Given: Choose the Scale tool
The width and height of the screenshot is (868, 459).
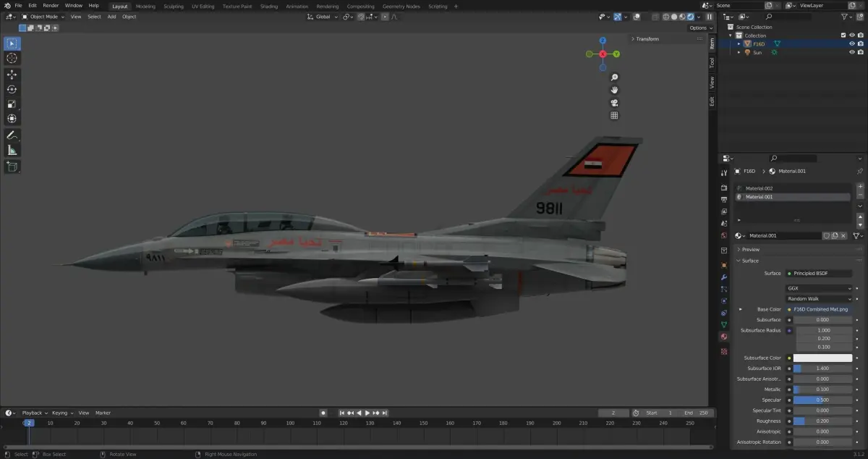Looking at the screenshot, I should pyautogui.click(x=12, y=104).
